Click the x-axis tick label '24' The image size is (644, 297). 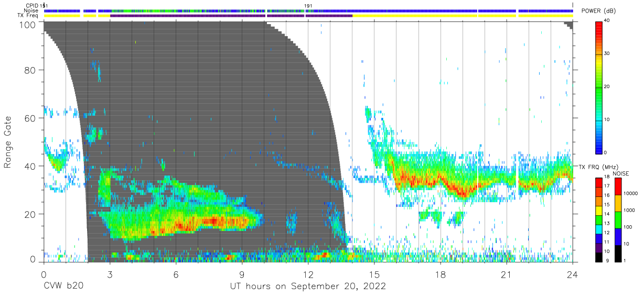[573, 274]
